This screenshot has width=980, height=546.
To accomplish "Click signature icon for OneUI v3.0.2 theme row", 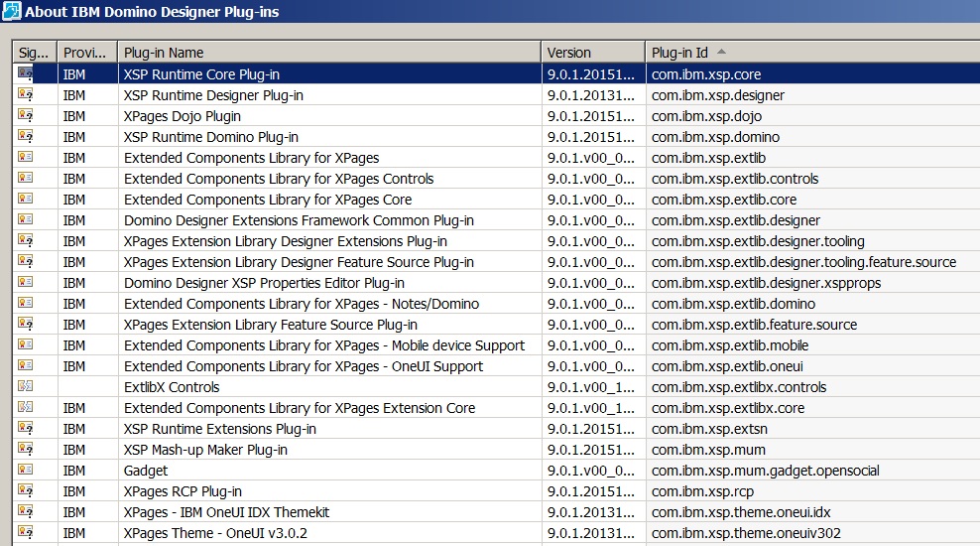I will point(25,532).
